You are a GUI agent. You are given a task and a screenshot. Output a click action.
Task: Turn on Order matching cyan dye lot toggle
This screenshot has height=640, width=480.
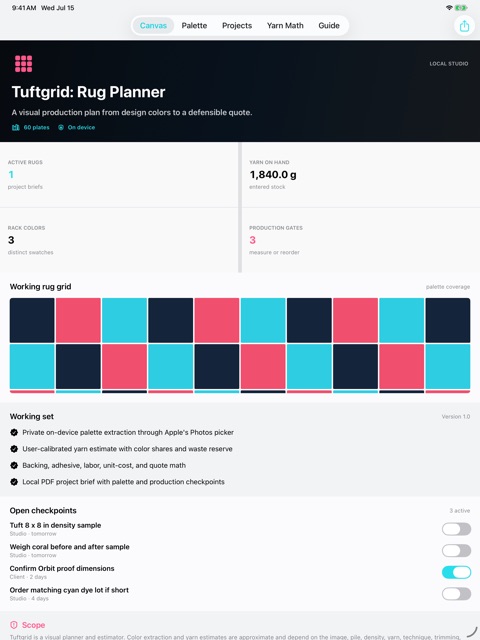(456, 594)
